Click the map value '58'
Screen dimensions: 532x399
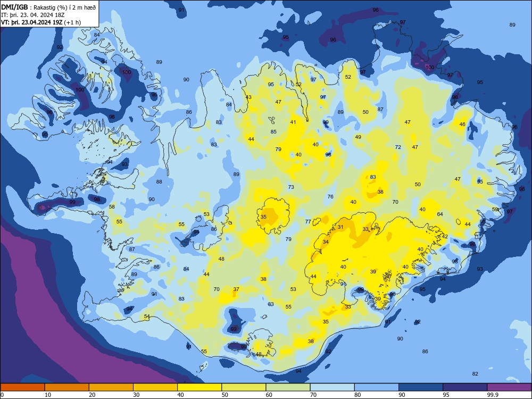click(x=112, y=206)
